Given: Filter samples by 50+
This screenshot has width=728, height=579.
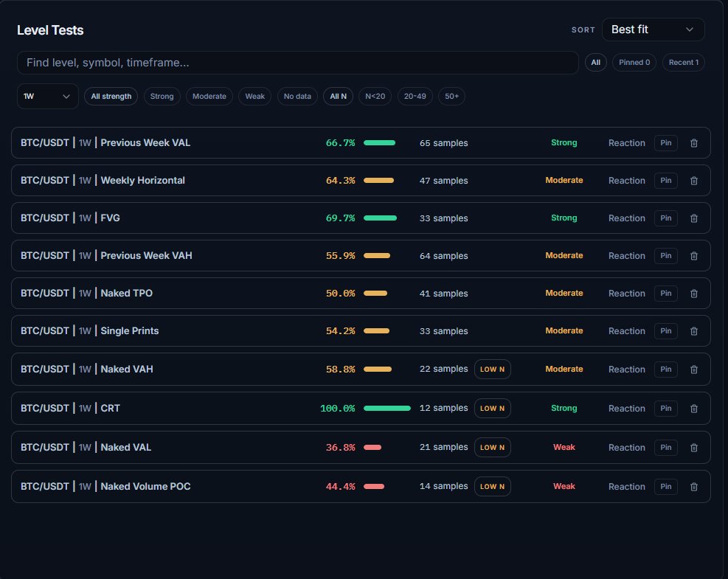Looking at the screenshot, I should coord(451,96).
